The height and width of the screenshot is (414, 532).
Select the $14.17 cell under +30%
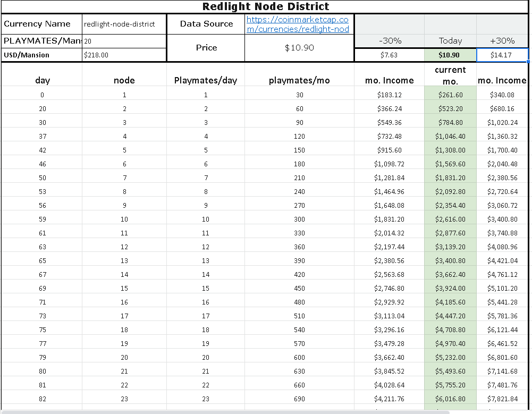click(502, 55)
